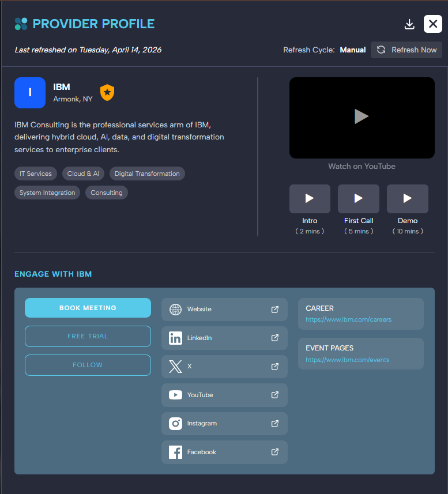
Task: Click the blue IBM logo tile
Action: [x=30, y=93]
